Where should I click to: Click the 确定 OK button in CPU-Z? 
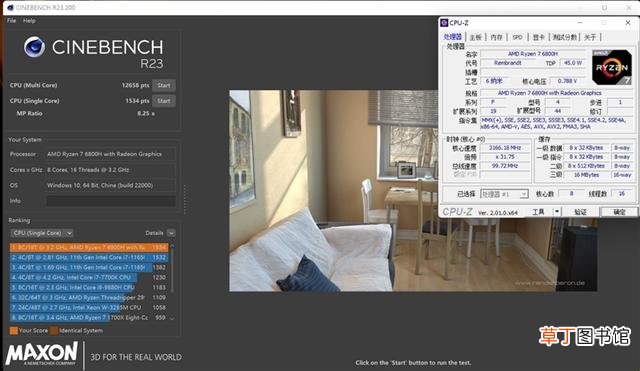(x=619, y=211)
